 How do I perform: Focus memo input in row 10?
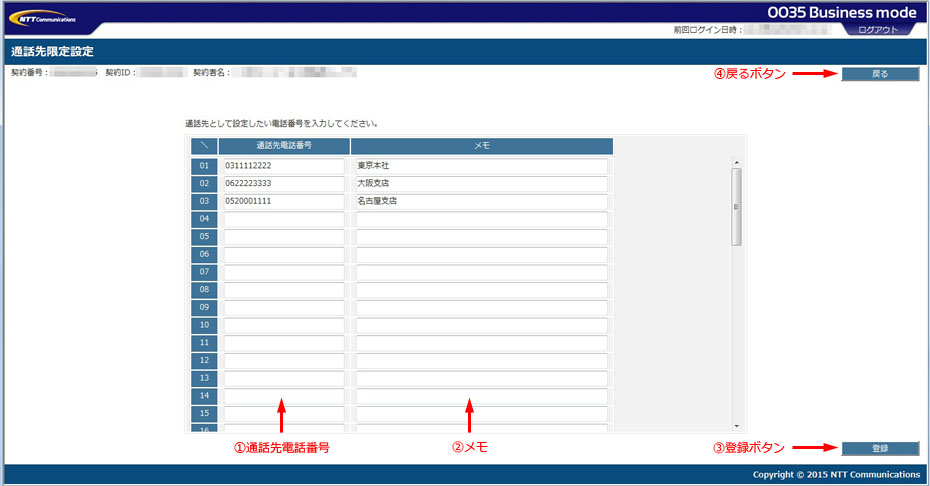click(x=481, y=325)
